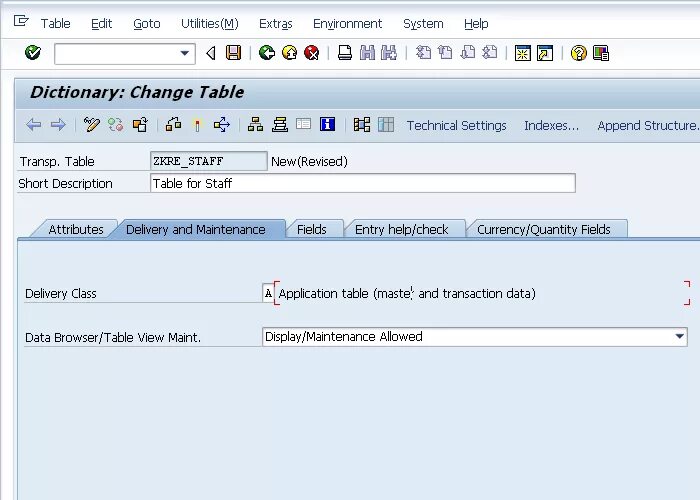The height and width of the screenshot is (500, 700).
Task: Open the command field dropdown arrow
Action: [184, 54]
